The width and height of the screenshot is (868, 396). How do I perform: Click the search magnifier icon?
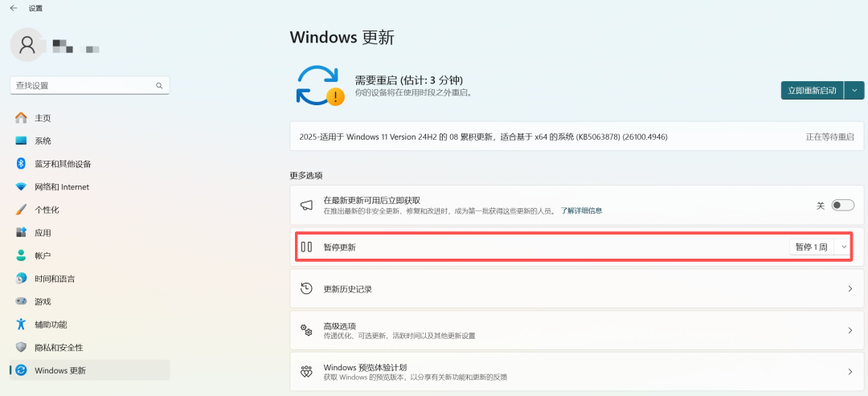point(159,86)
